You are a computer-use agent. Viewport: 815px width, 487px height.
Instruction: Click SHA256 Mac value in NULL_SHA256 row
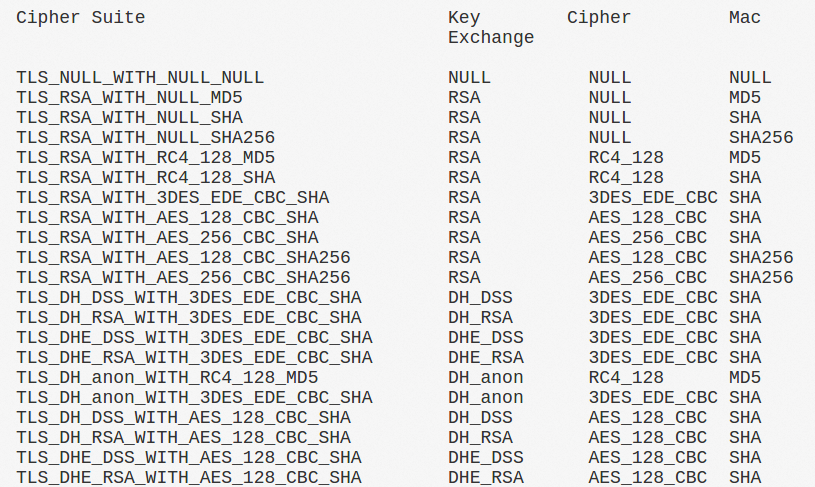(761, 138)
